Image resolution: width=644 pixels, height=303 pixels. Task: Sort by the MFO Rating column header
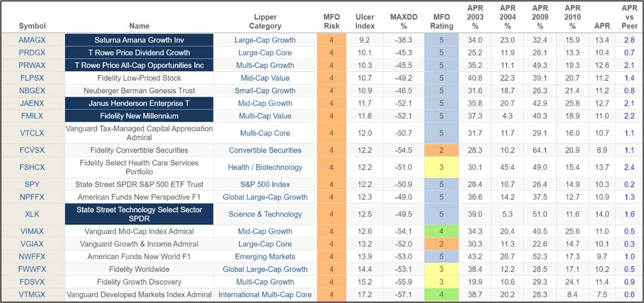pos(442,21)
